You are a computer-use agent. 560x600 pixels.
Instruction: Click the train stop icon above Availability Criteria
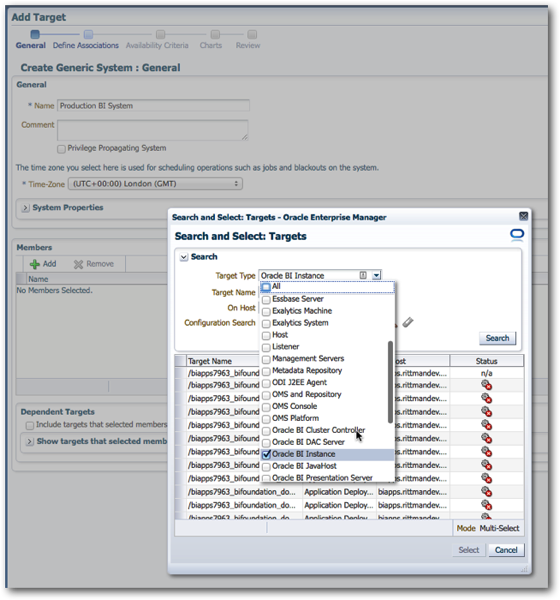coord(161,34)
